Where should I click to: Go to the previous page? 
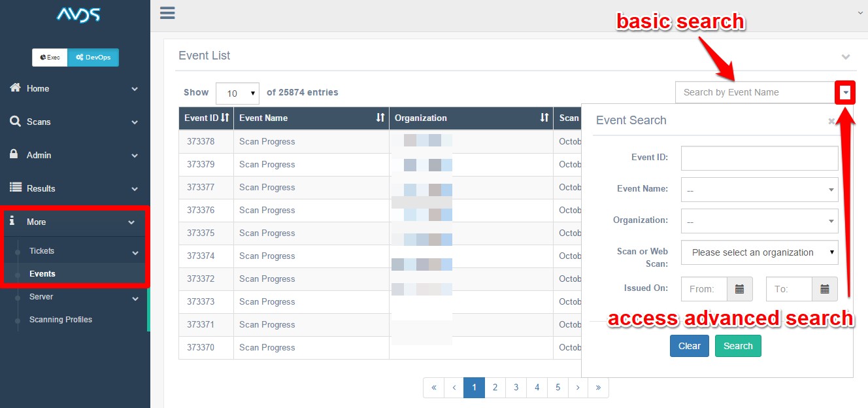[454, 387]
